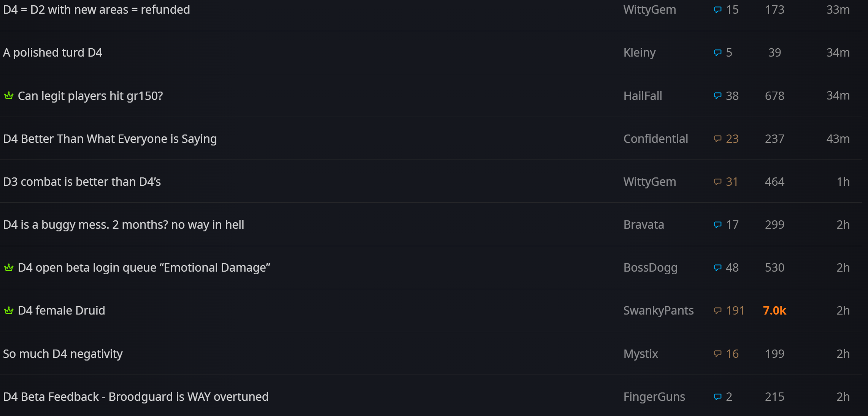Click reply bubble icon on SwankyPants' topic

(x=717, y=311)
